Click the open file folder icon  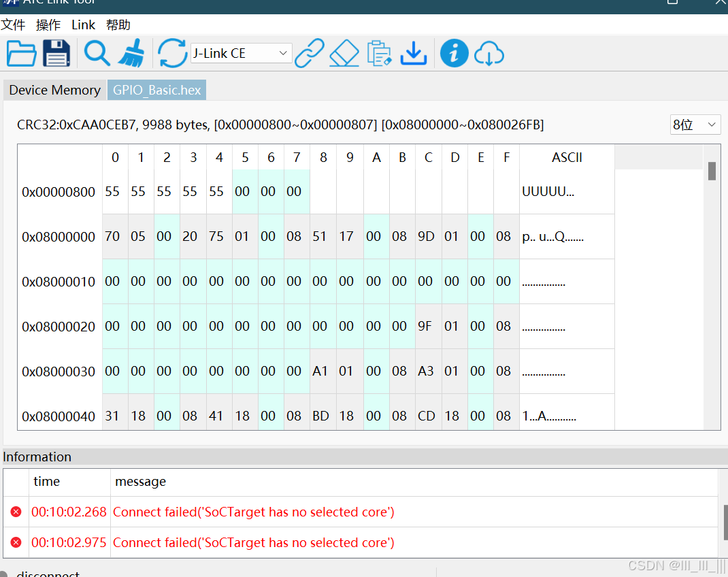pos(21,53)
